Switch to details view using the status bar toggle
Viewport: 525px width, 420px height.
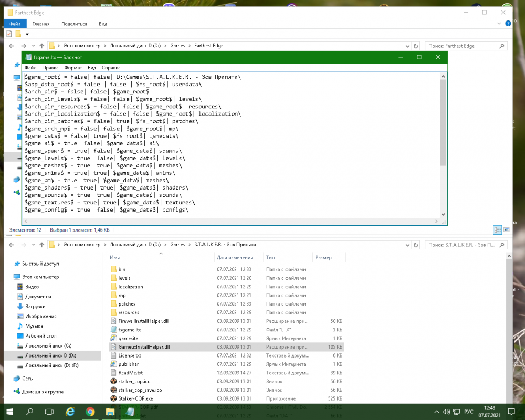coord(497,230)
